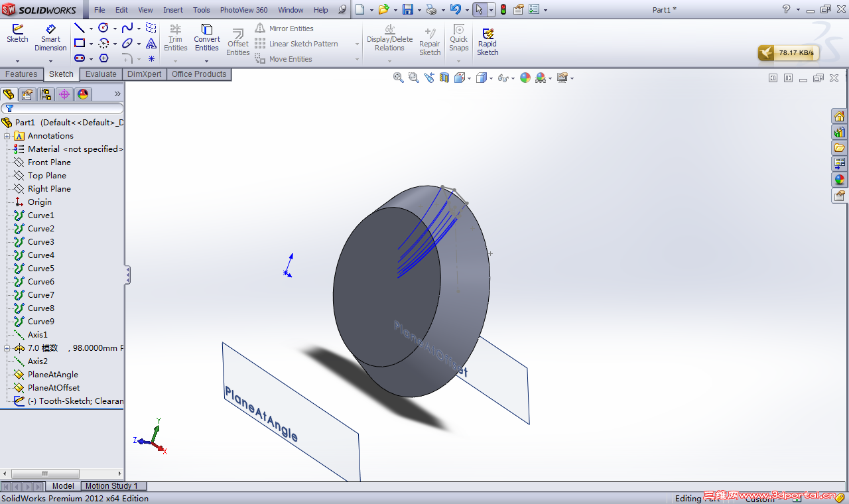Select the Spline sketch tool
Screen dimensions: 849x504
tap(127, 28)
